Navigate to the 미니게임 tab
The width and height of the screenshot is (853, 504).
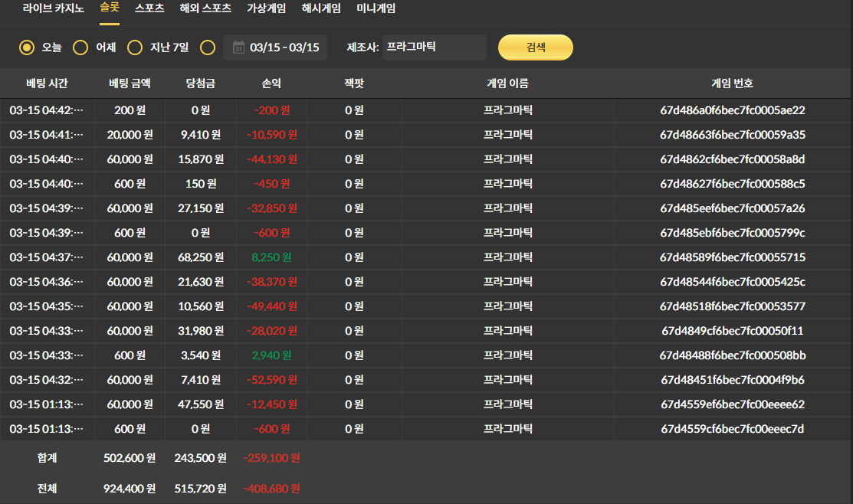pos(376,9)
